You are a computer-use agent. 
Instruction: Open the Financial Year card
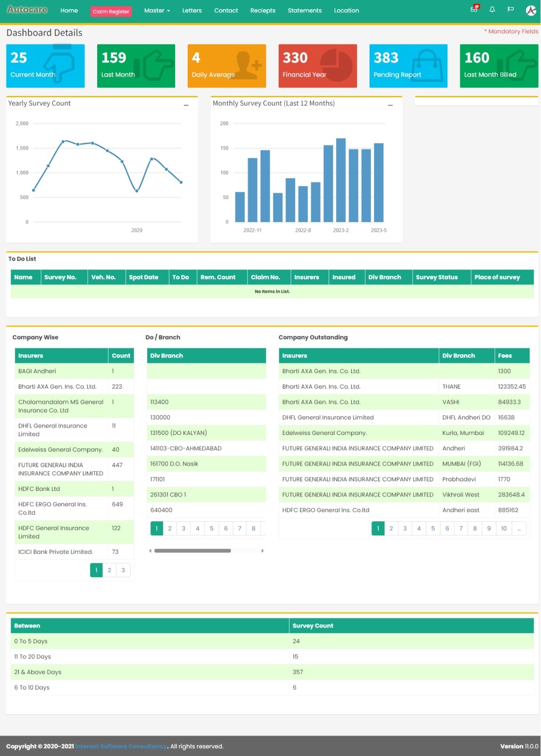coord(318,66)
